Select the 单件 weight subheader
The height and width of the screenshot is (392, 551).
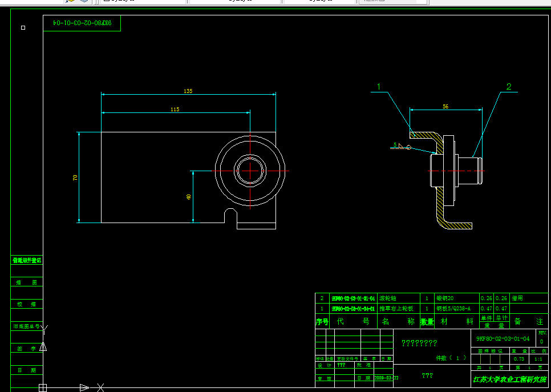click(x=487, y=318)
